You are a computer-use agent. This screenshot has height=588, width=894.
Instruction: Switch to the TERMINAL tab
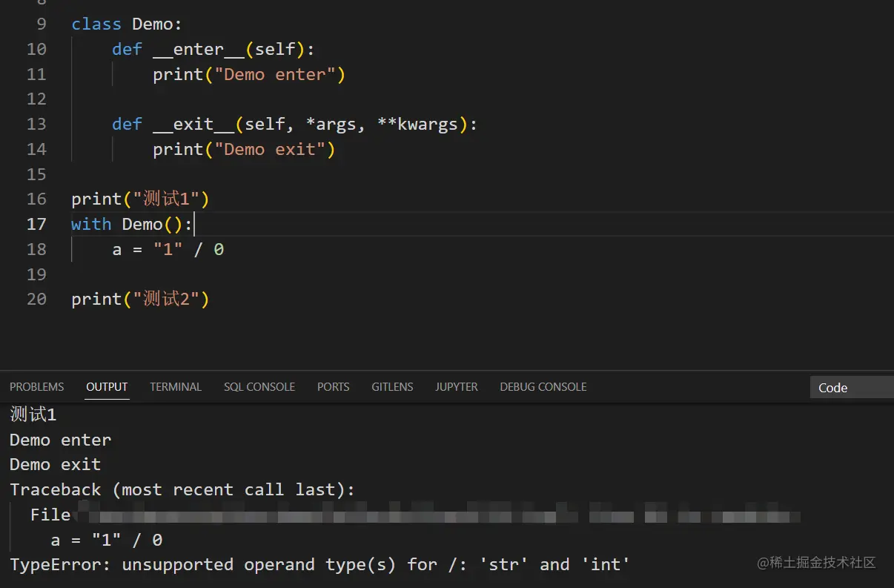point(176,387)
